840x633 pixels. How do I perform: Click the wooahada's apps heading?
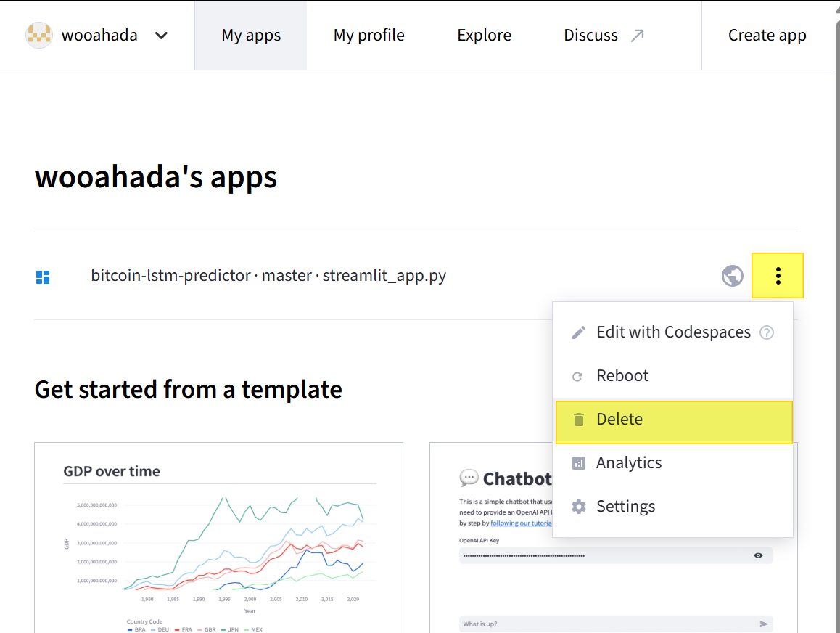tap(156, 177)
